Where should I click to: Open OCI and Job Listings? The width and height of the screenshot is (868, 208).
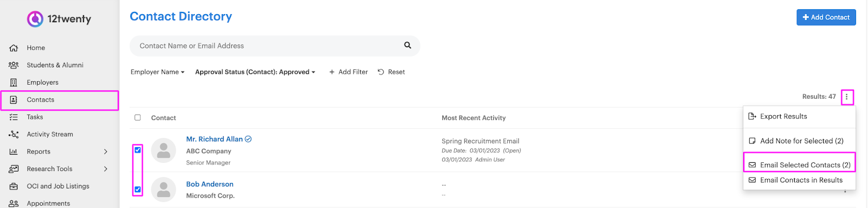pos(58,186)
